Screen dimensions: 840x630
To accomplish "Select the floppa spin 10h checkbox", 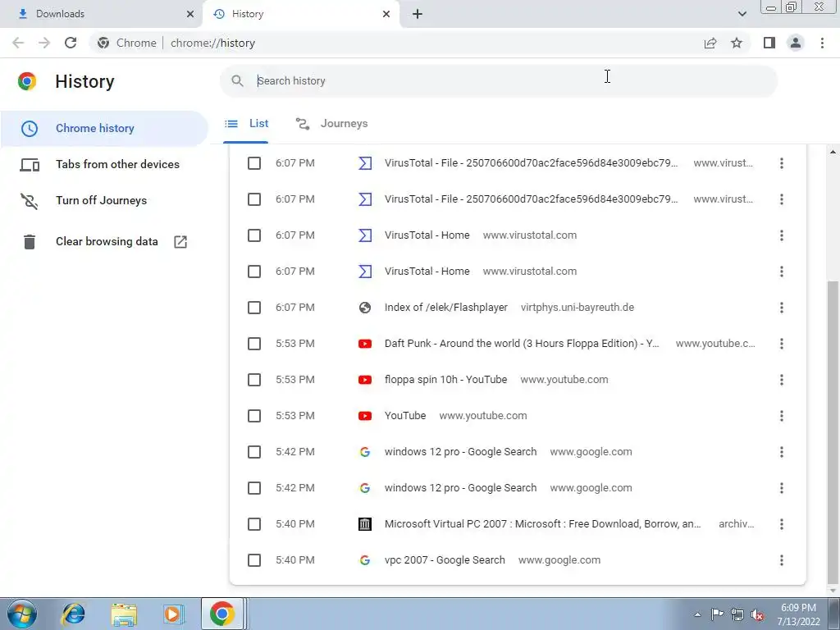I will point(254,380).
